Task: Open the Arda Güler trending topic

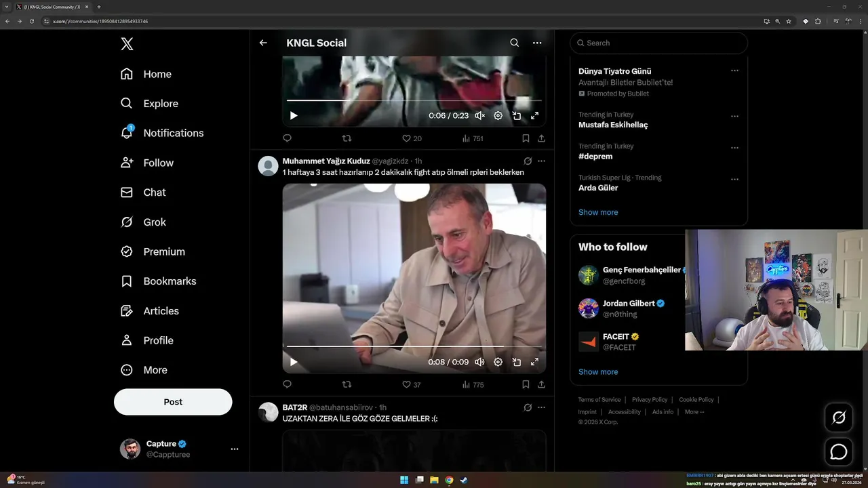Action: point(598,188)
